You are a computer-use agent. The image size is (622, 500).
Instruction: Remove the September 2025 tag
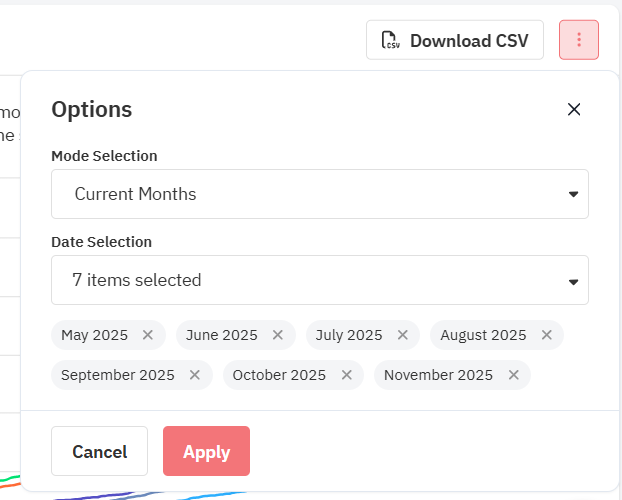195,375
